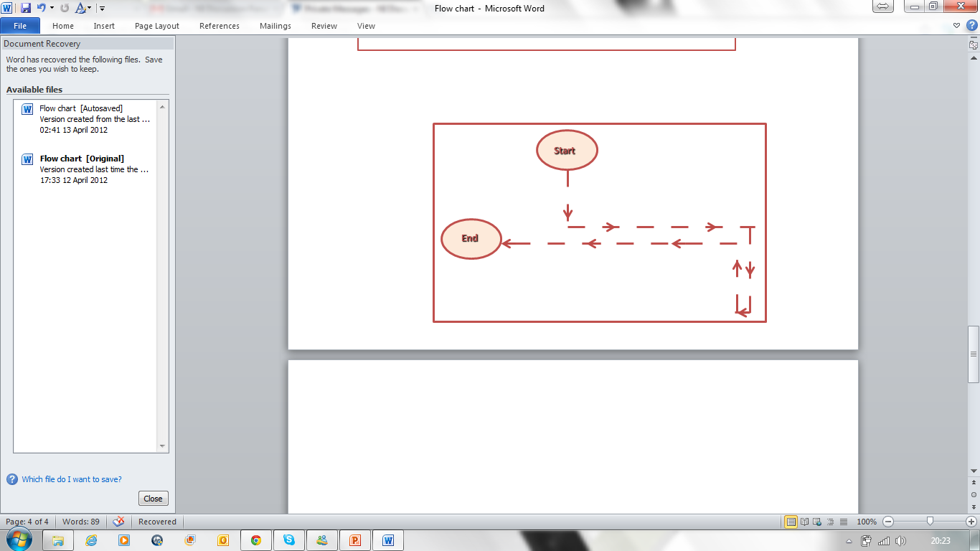Select the End oval shape in flowchart
The width and height of the screenshot is (980, 551).
[471, 238]
